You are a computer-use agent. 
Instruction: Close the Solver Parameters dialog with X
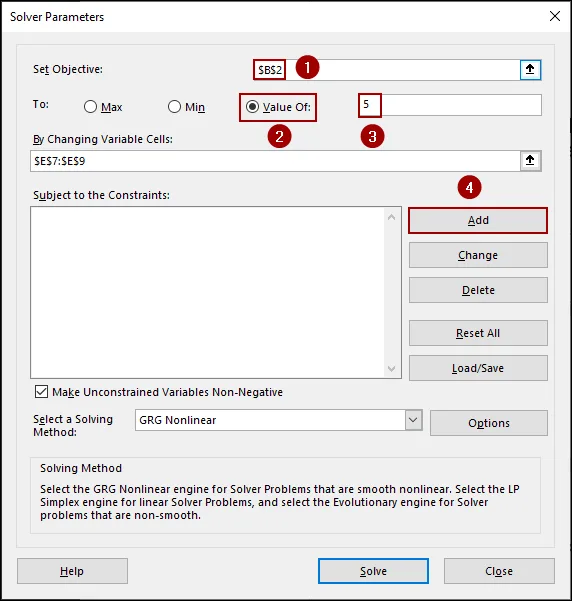[555, 16]
